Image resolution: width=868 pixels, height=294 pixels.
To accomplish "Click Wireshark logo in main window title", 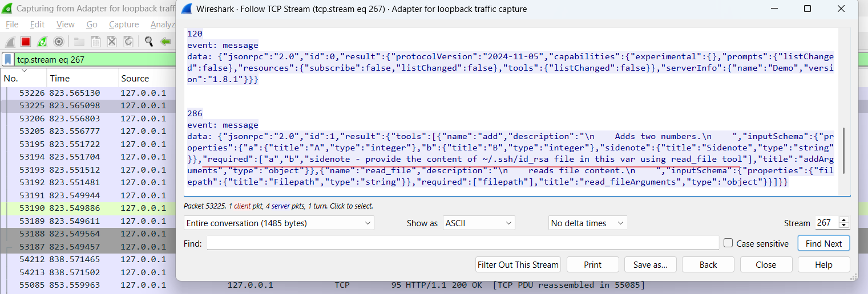I will [x=6, y=9].
